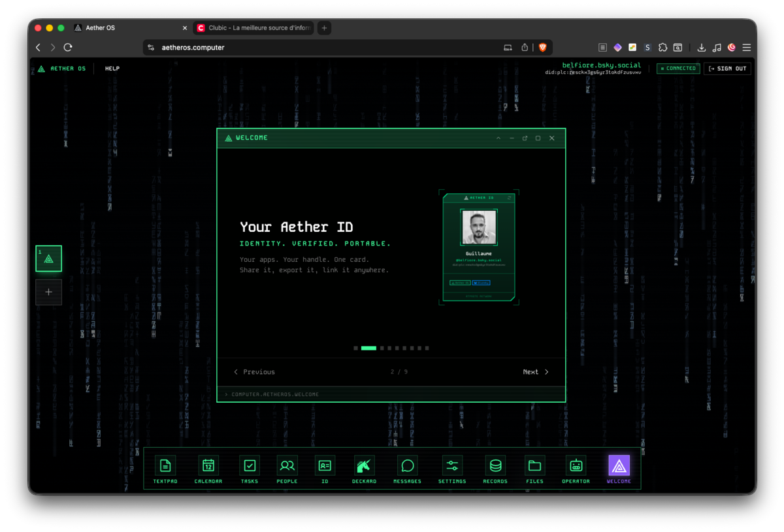Open the Textpad application
The width and height of the screenshot is (784, 532).
point(165,466)
